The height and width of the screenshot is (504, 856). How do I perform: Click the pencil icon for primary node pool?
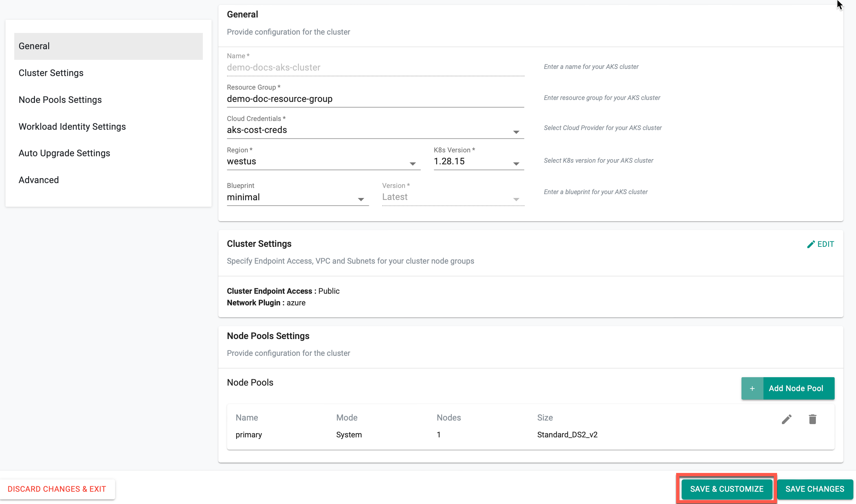click(x=786, y=419)
